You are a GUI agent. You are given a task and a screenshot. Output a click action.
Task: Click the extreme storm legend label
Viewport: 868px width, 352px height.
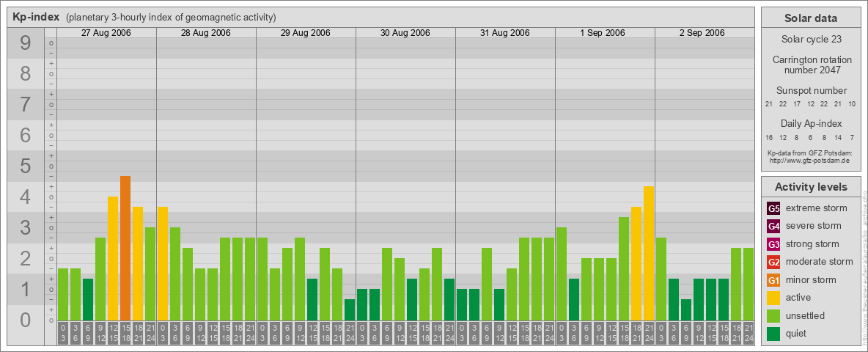(x=817, y=208)
